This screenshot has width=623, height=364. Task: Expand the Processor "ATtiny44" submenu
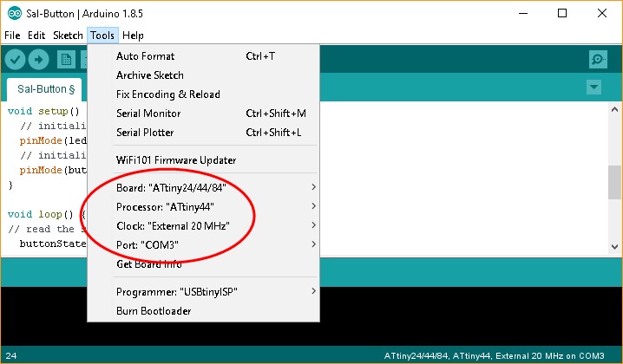(x=203, y=206)
